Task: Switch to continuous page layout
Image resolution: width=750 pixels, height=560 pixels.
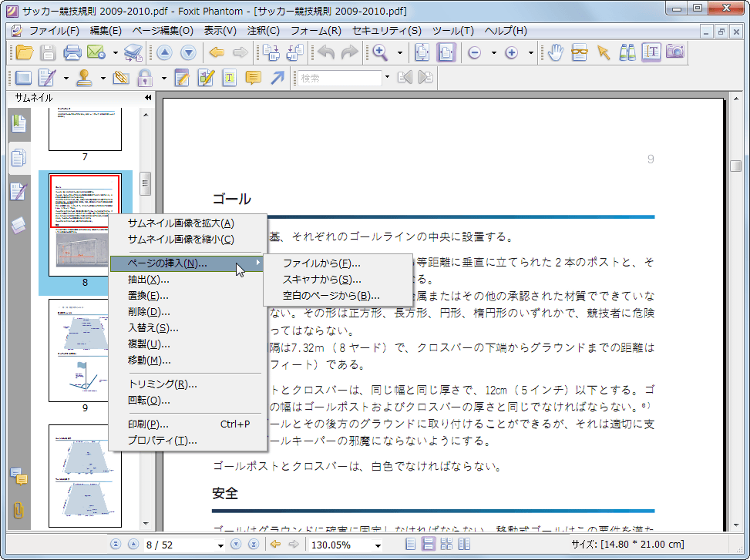Action: (x=428, y=544)
